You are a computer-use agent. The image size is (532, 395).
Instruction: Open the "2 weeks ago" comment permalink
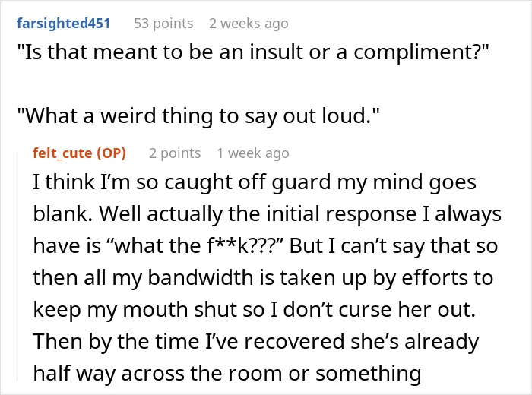point(249,24)
